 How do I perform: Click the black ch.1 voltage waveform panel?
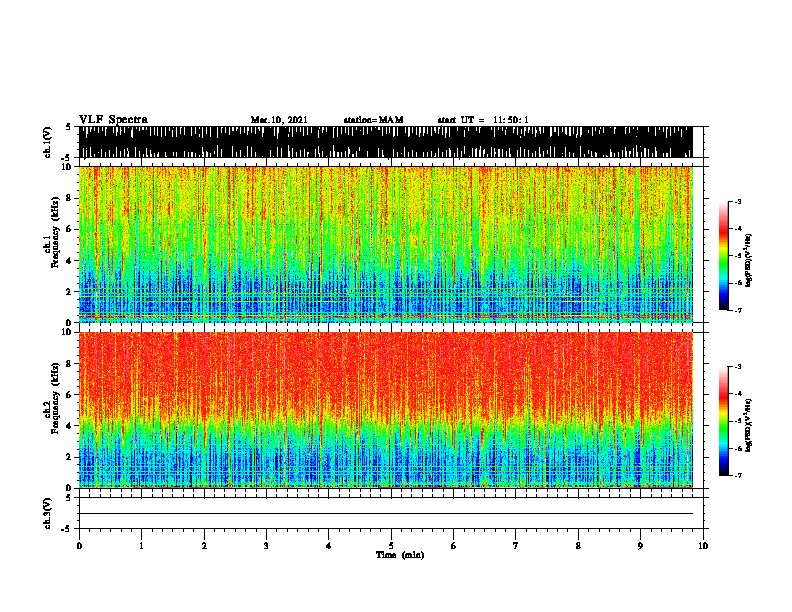[385, 142]
